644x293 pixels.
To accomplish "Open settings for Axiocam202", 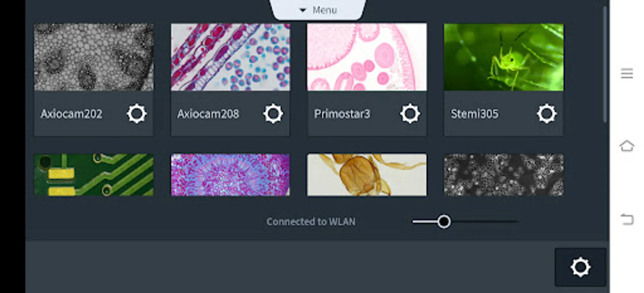I will (x=136, y=114).
